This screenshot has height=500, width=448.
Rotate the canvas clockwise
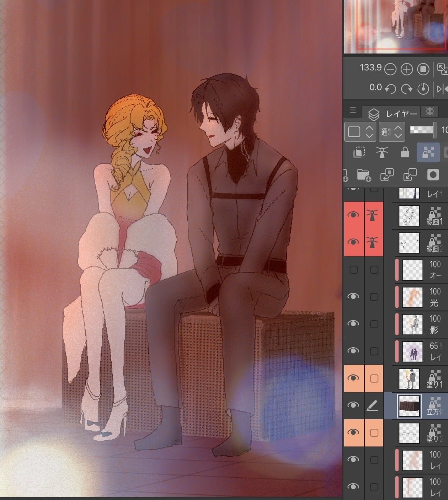point(406,89)
